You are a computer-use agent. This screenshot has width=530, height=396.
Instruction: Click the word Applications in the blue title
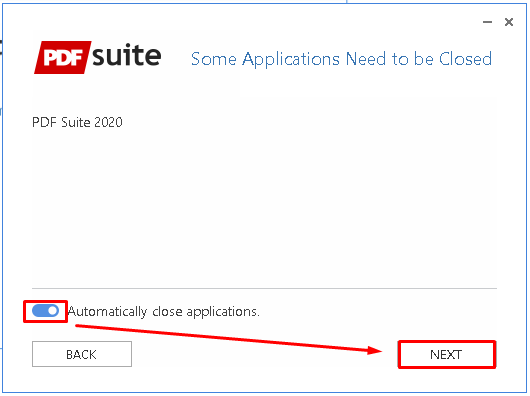tap(291, 60)
